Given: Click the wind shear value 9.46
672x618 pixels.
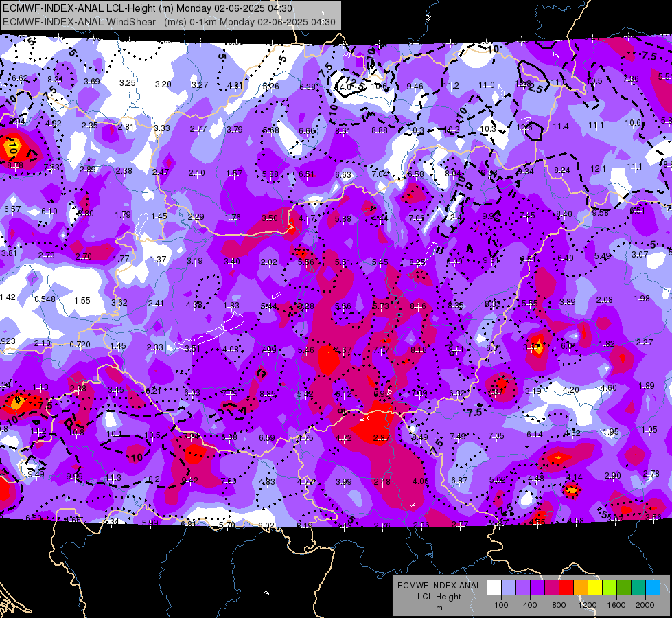Looking at the screenshot, I should coord(415,87).
